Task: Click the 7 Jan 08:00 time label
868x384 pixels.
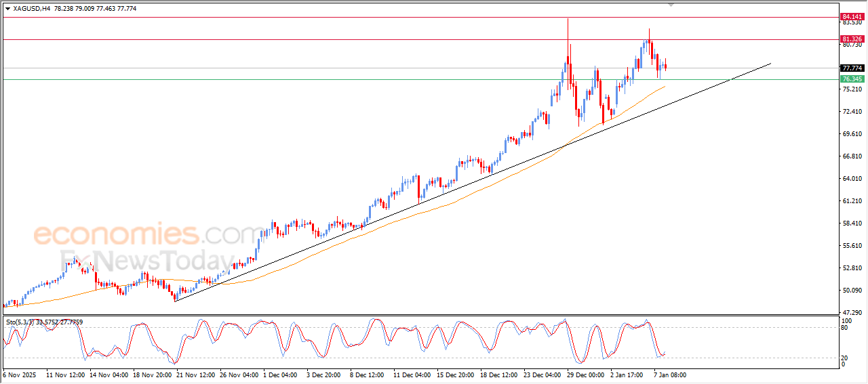Action: coord(671,374)
